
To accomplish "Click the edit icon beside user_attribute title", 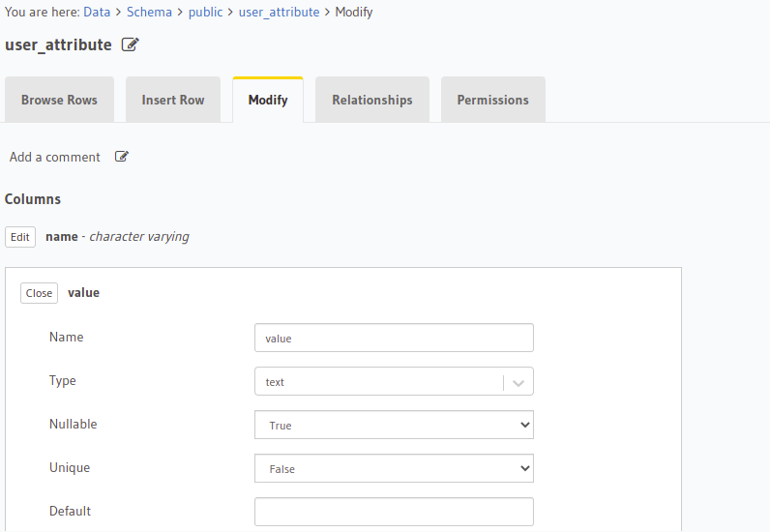I will click(x=131, y=44).
